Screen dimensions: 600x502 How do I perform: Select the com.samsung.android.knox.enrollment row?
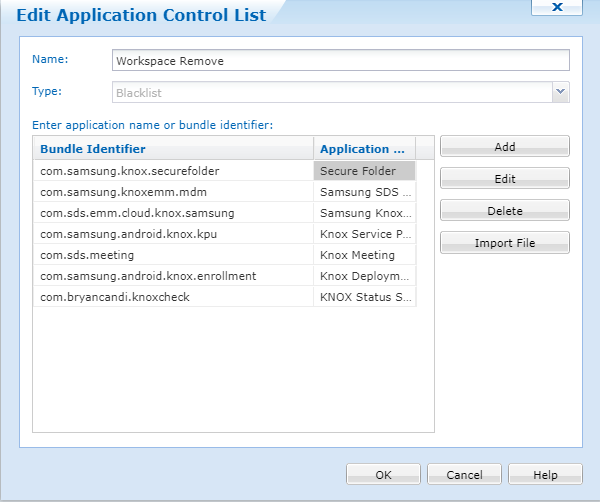click(x=173, y=276)
